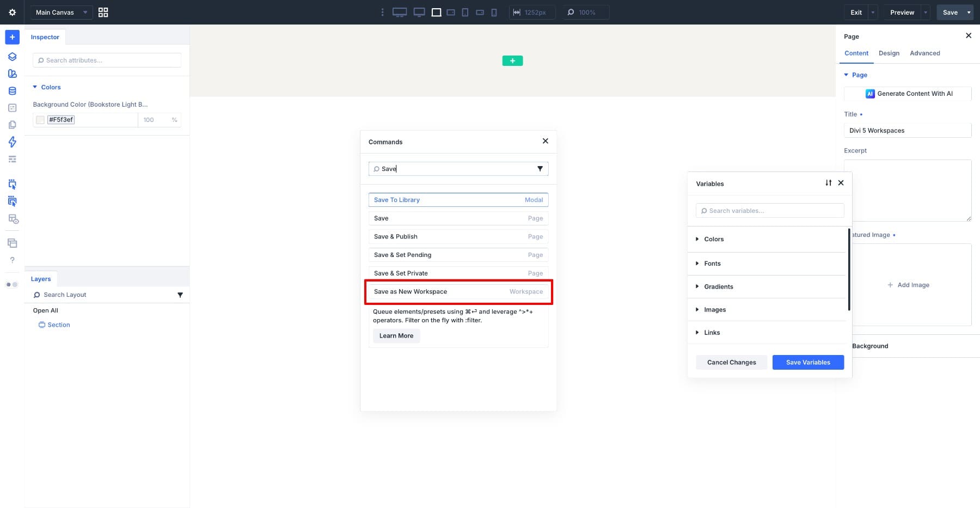Screen dimensions: 980x508
Task: Select the Layers tab
Action: click(x=41, y=279)
